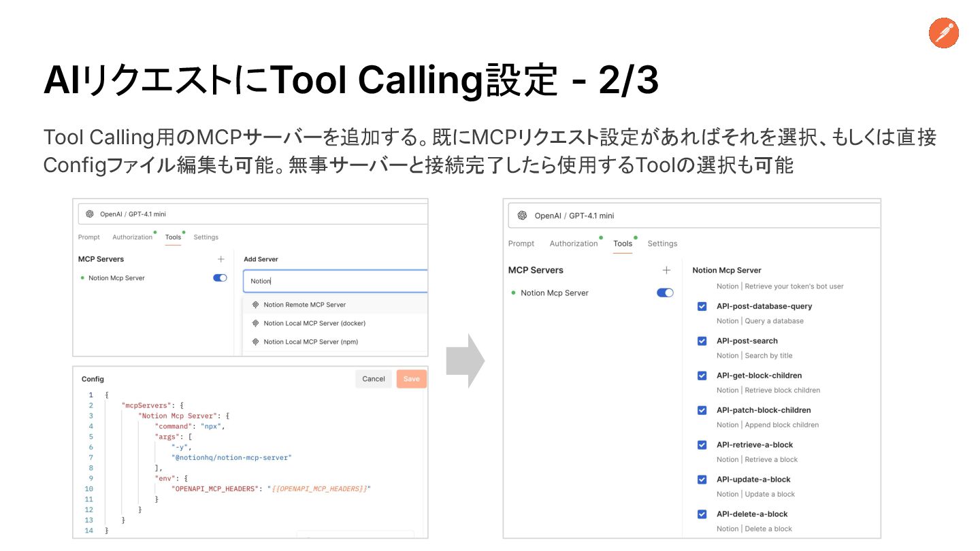Screen dimensions: 980x551
Task: Click "Notion | Search by title" description
Action: click(x=755, y=356)
